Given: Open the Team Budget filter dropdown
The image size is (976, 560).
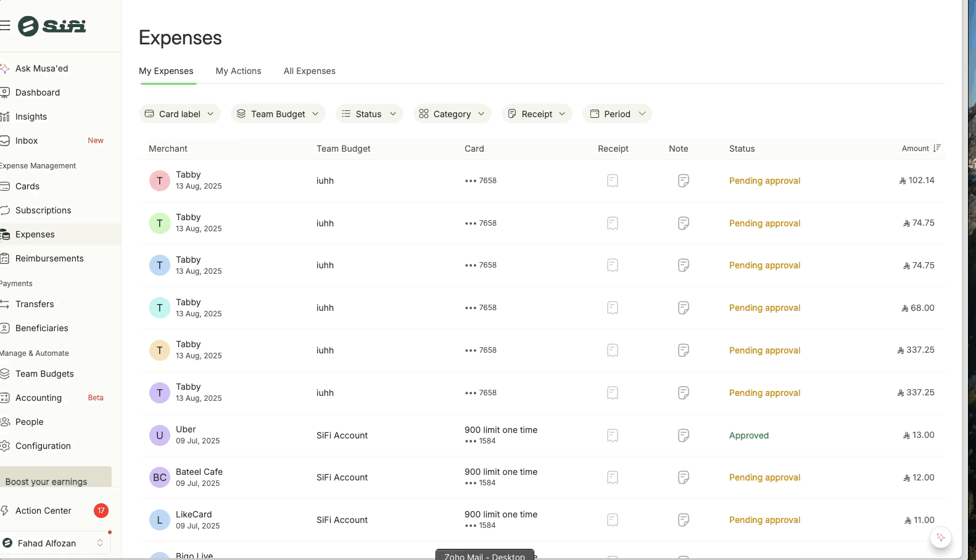Looking at the screenshot, I should [278, 114].
